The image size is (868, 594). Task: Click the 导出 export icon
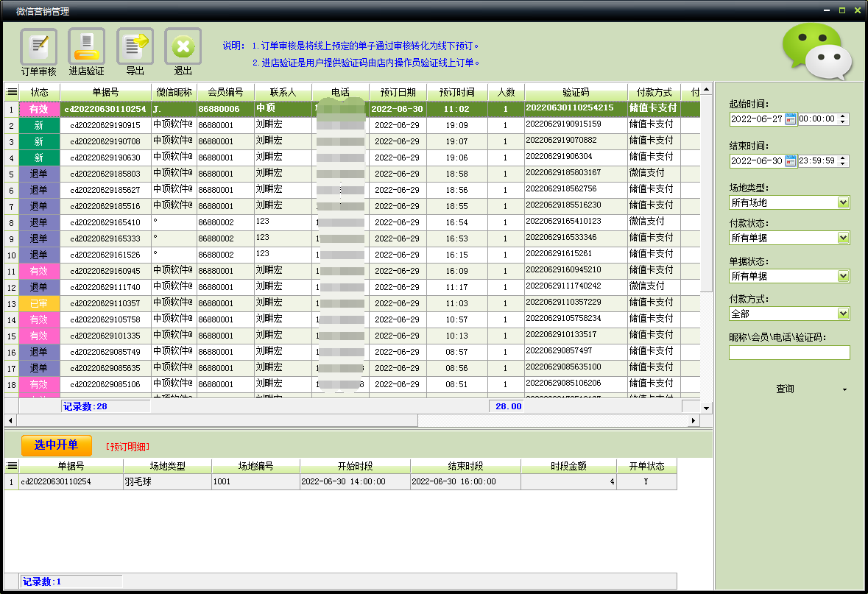pos(135,52)
